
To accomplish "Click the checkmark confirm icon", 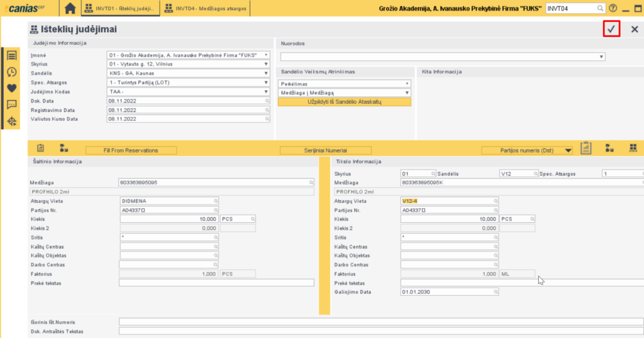I will coord(611,29).
